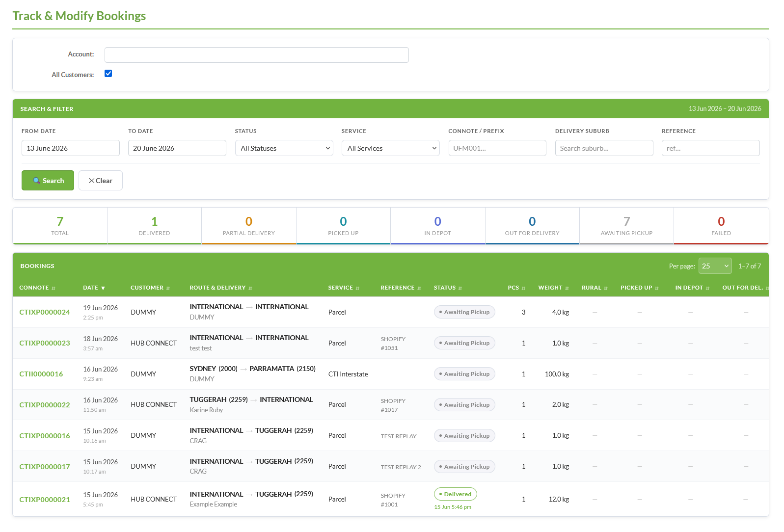Open booking CTIXP0000016

pyautogui.click(x=45, y=436)
